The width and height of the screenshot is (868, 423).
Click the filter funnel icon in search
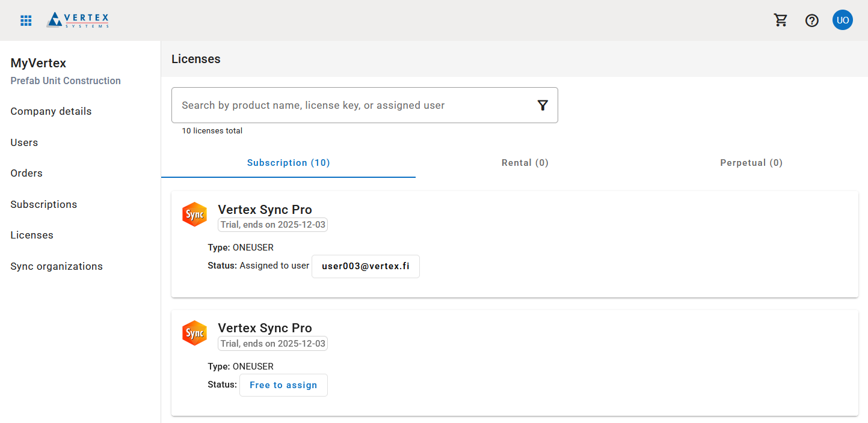[543, 106]
